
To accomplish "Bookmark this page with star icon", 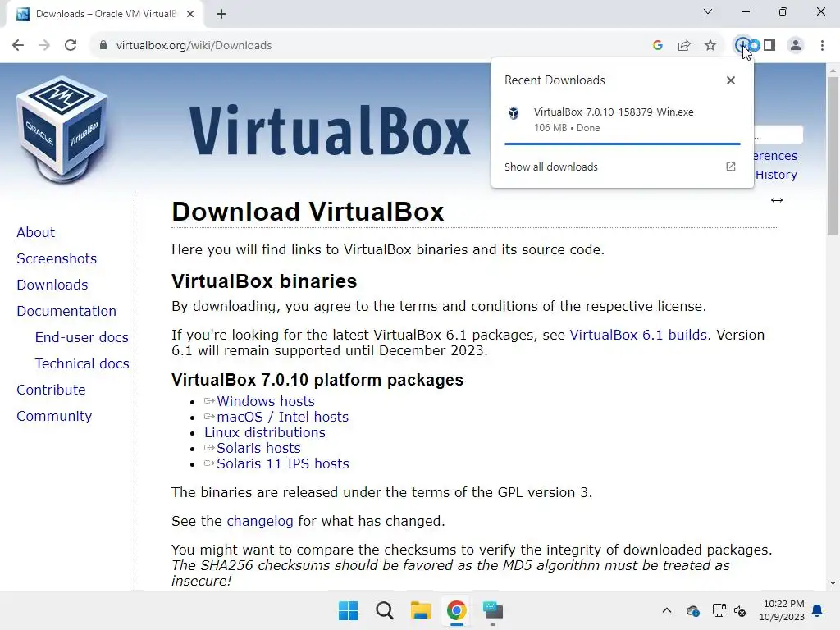I will (710, 46).
